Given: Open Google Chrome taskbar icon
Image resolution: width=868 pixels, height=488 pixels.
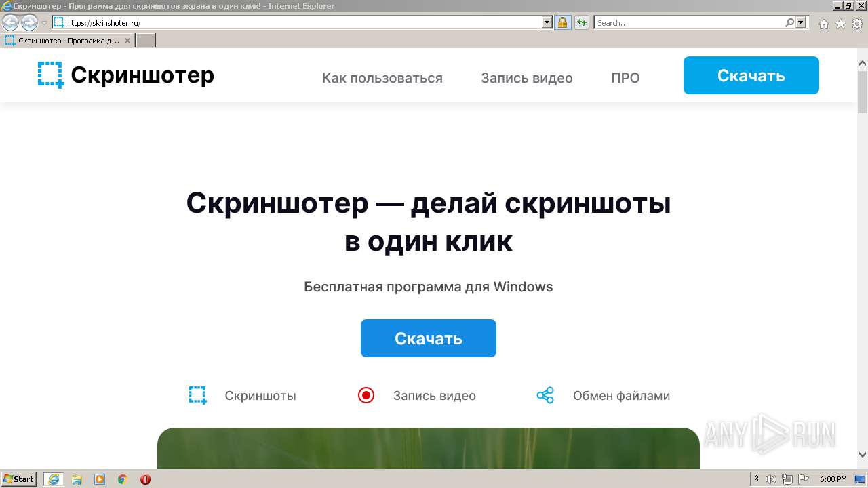Looking at the screenshot, I should [x=123, y=479].
